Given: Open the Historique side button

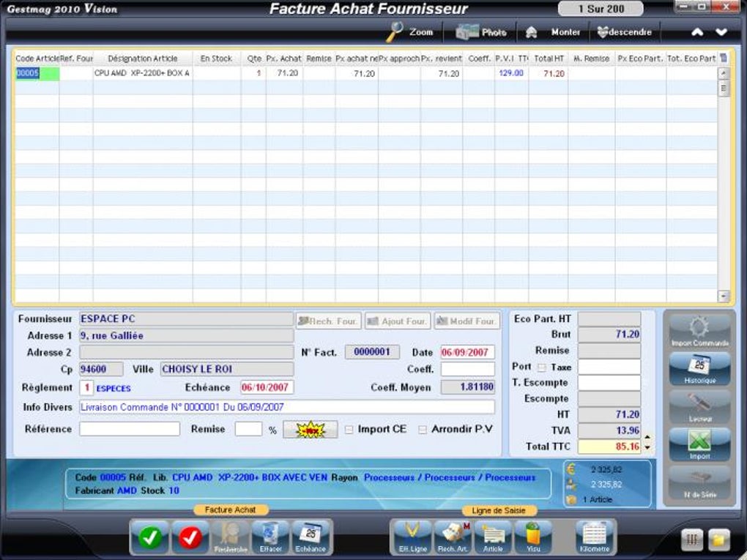Looking at the screenshot, I should [x=699, y=369].
